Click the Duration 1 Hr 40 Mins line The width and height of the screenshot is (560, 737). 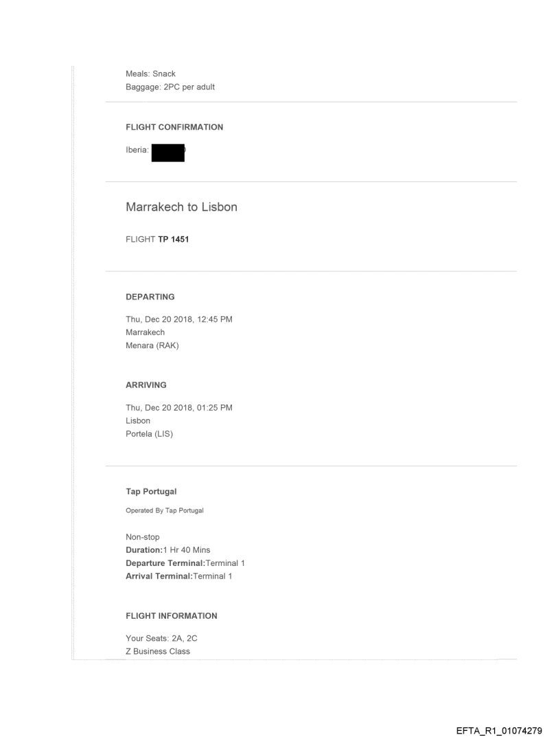167,550
